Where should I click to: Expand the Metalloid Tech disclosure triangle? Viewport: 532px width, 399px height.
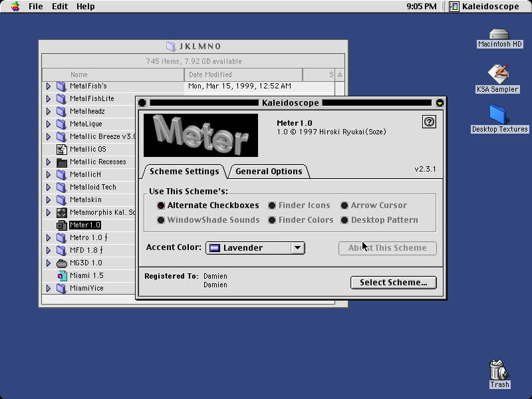coord(49,188)
